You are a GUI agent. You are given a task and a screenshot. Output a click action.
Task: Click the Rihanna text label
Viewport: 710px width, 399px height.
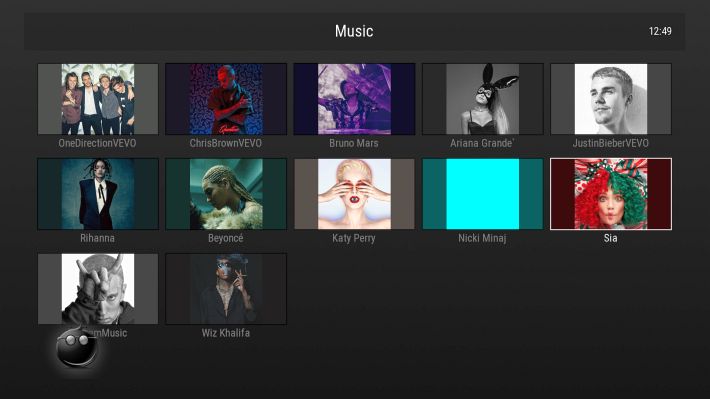pos(97,238)
